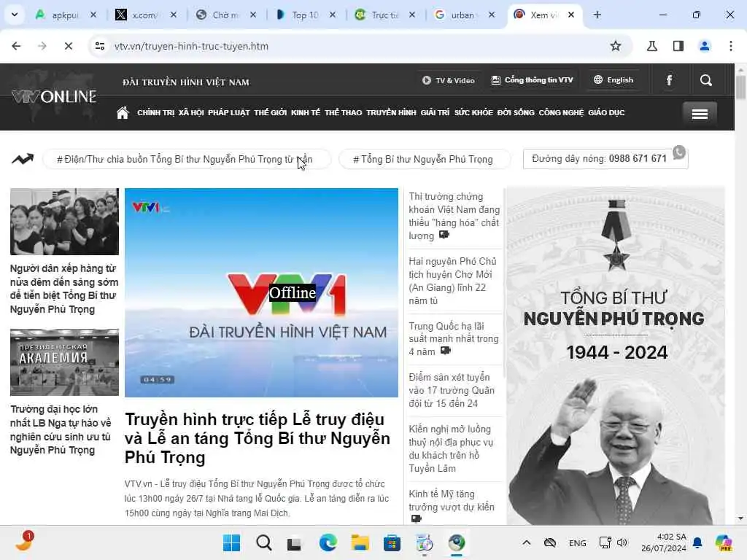
Task: Stop loading the page
Action: [x=68, y=46]
